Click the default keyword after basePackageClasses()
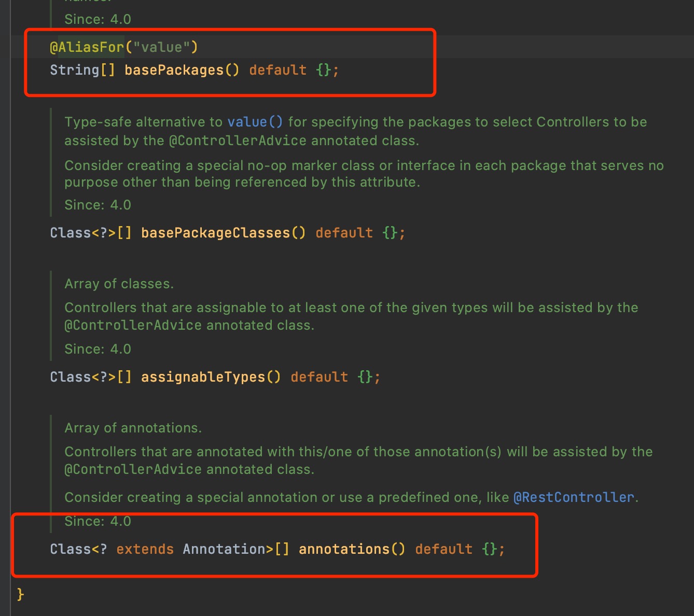Image resolution: width=694 pixels, height=616 pixels. pos(344,233)
